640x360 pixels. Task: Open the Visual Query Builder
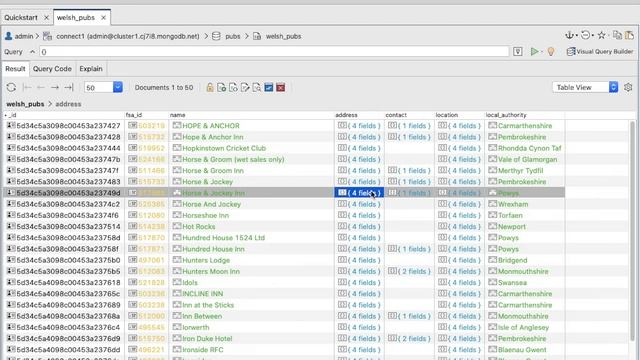pyautogui.click(x=600, y=51)
